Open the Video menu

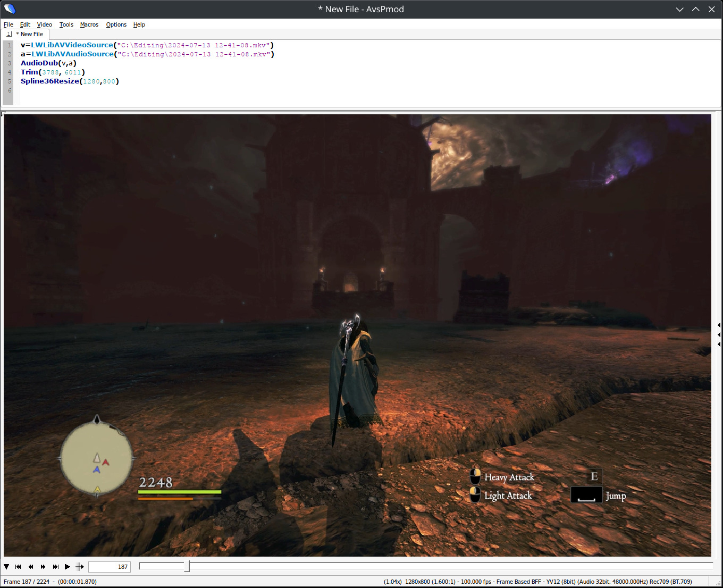45,24
